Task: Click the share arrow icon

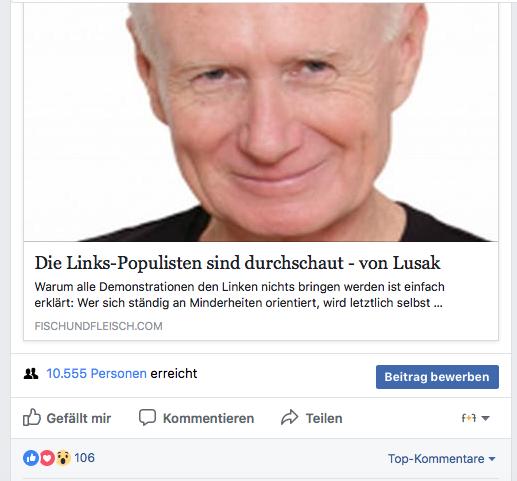Action: tap(289, 417)
